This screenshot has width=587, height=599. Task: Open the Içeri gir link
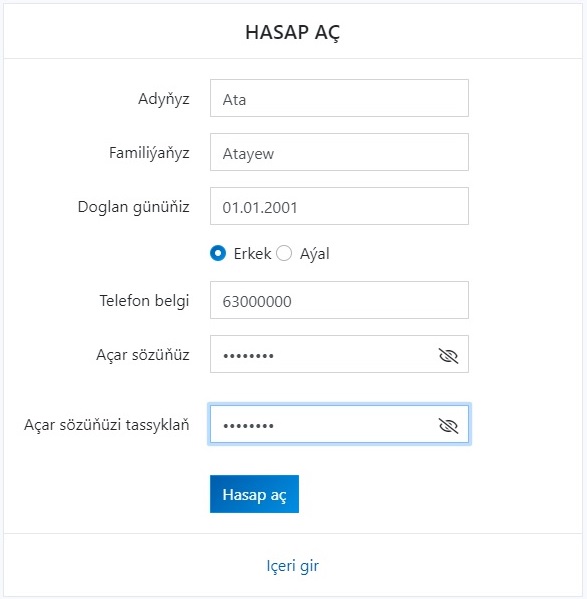pos(293,566)
